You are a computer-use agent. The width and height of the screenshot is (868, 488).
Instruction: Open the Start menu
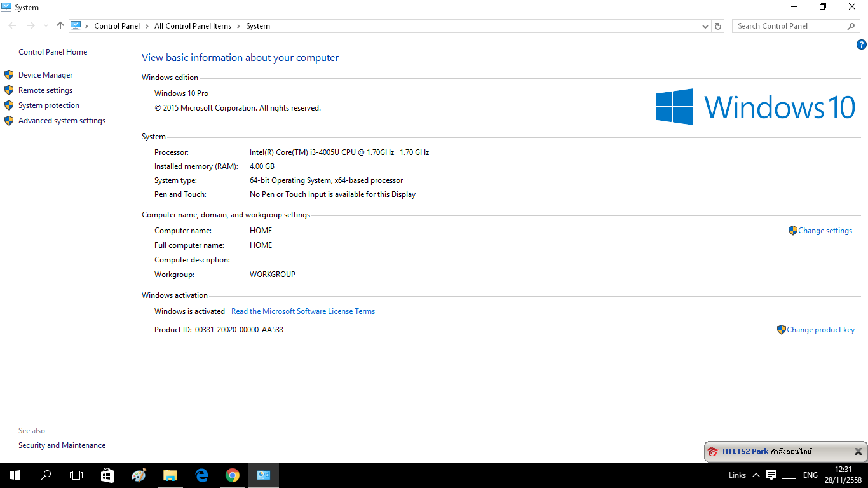tap(15, 475)
